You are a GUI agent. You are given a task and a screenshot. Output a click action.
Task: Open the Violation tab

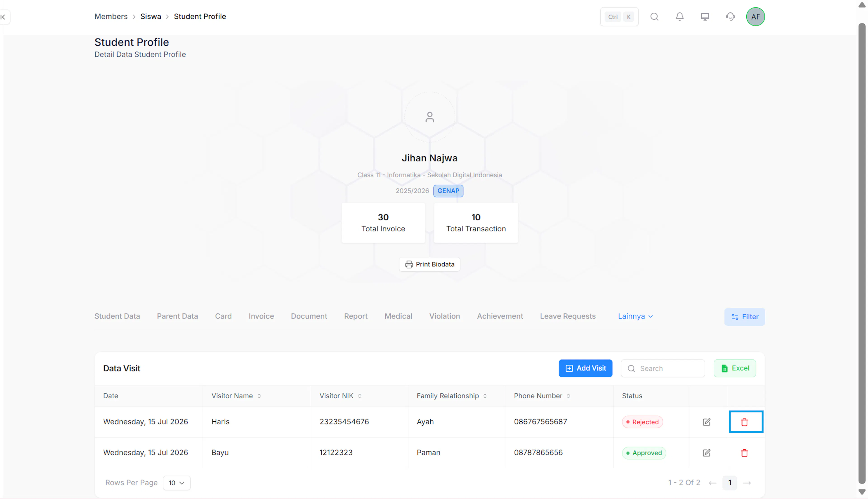[x=444, y=316]
